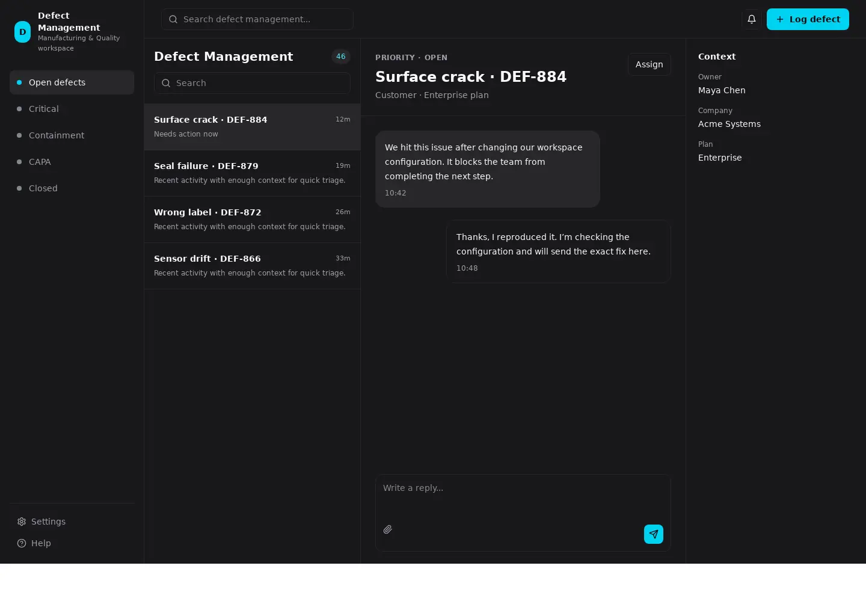The height and width of the screenshot is (616, 866).
Task: Select Open defects in sidebar
Action: pyautogui.click(x=72, y=82)
